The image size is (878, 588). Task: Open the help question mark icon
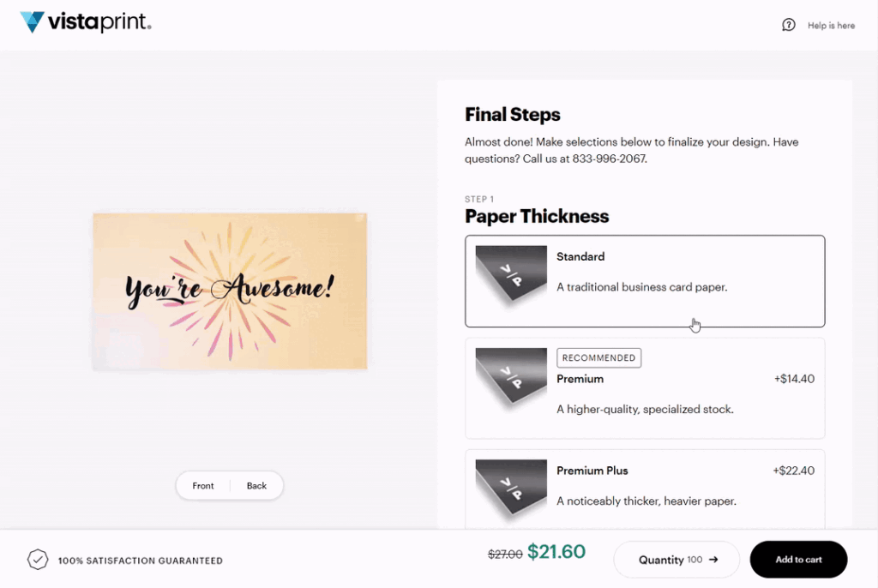point(789,25)
